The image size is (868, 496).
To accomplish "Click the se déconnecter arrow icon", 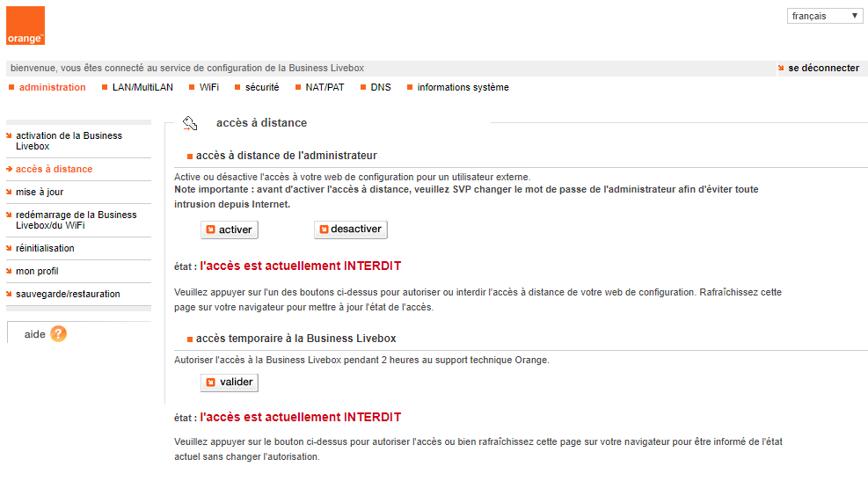I will [781, 68].
